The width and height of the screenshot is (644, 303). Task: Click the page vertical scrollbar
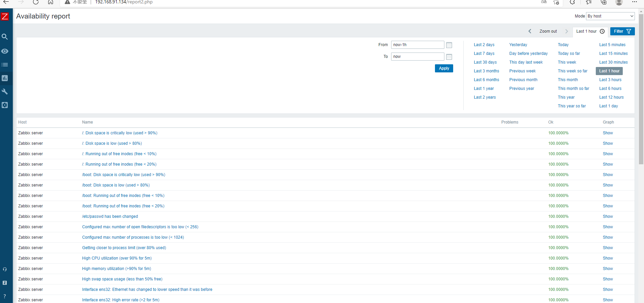coord(641,89)
